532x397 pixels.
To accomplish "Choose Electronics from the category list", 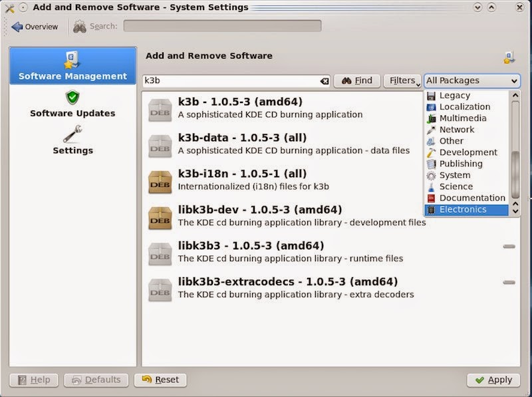I will [466, 209].
